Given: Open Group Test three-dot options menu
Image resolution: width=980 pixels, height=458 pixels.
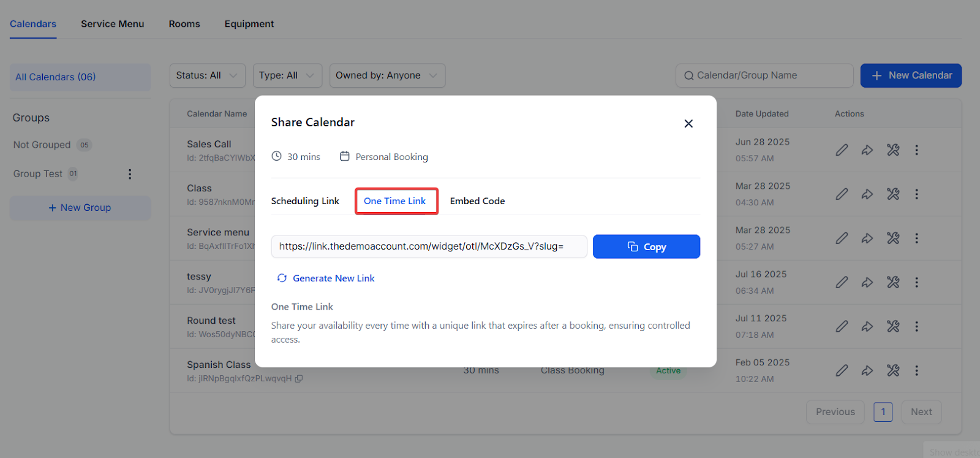Looking at the screenshot, I should [129, 174].
